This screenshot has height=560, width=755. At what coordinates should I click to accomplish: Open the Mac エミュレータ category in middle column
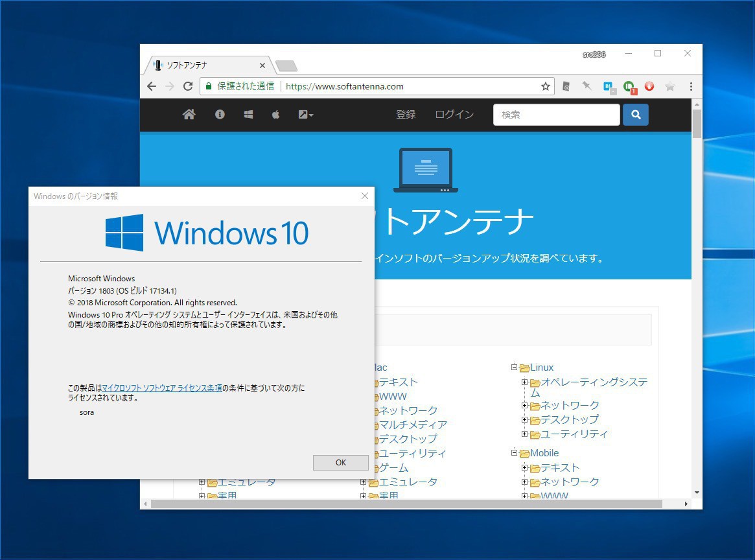click(408, 482)
